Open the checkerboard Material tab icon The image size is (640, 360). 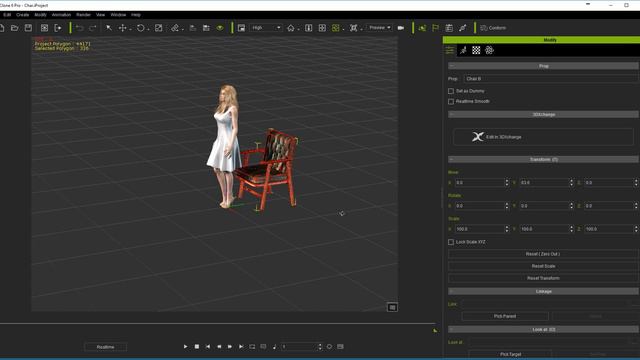click(476, 50)
